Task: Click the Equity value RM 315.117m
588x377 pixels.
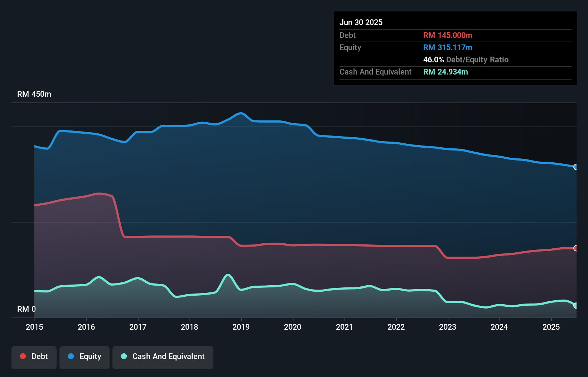Action: pos(448,47)
